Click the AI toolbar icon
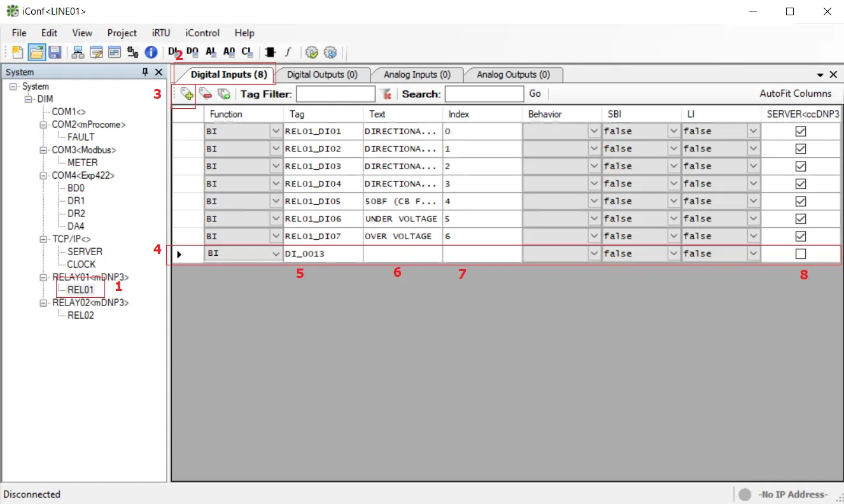Image resolution: width=844 pixels, height=504 pixels. pos(211,52)
